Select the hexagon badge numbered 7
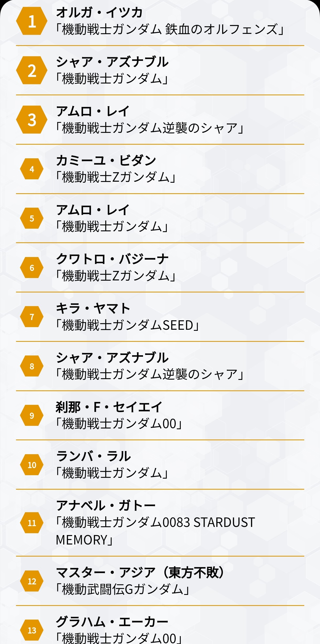This screenshot has height=644, width=320. [32, 317]
